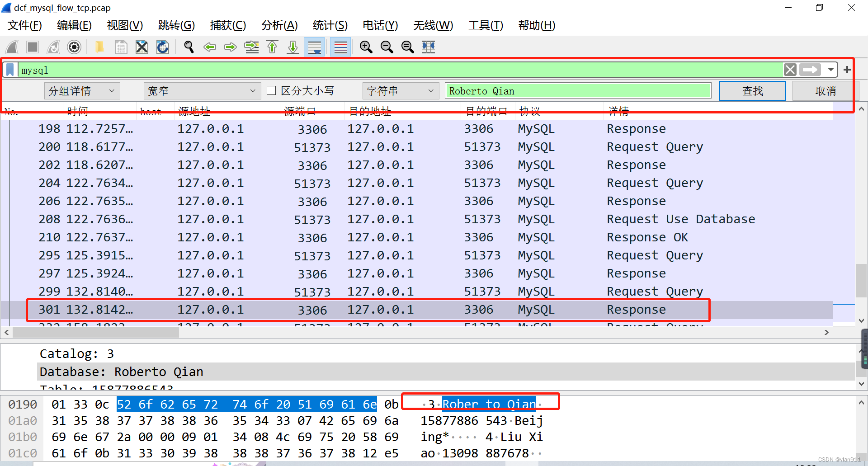Image resolution: width=868 pixels, height=466 pixels.
Task: Click the close capture file icon
Action: pos(142,47)
